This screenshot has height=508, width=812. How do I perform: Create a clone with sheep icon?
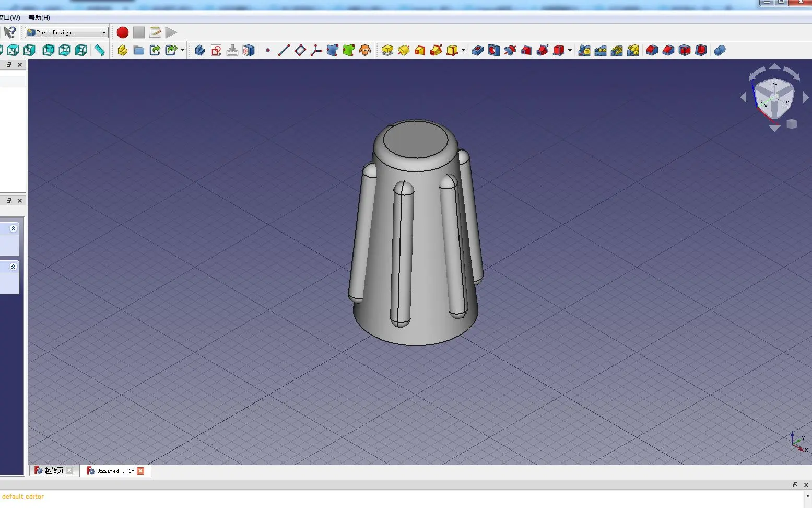[x=365, y=50]
